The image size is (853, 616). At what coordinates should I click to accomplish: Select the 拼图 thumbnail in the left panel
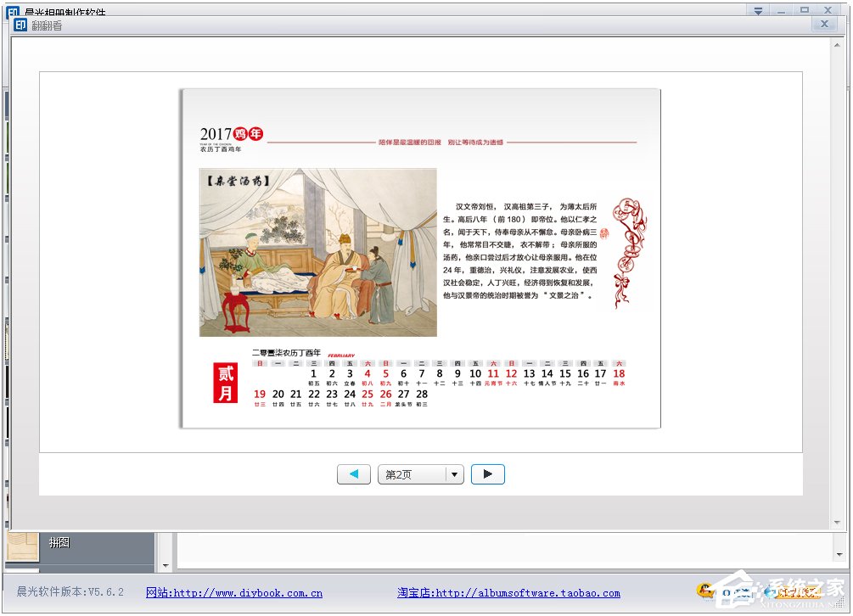pyautogui.click(x=24, y=546)
